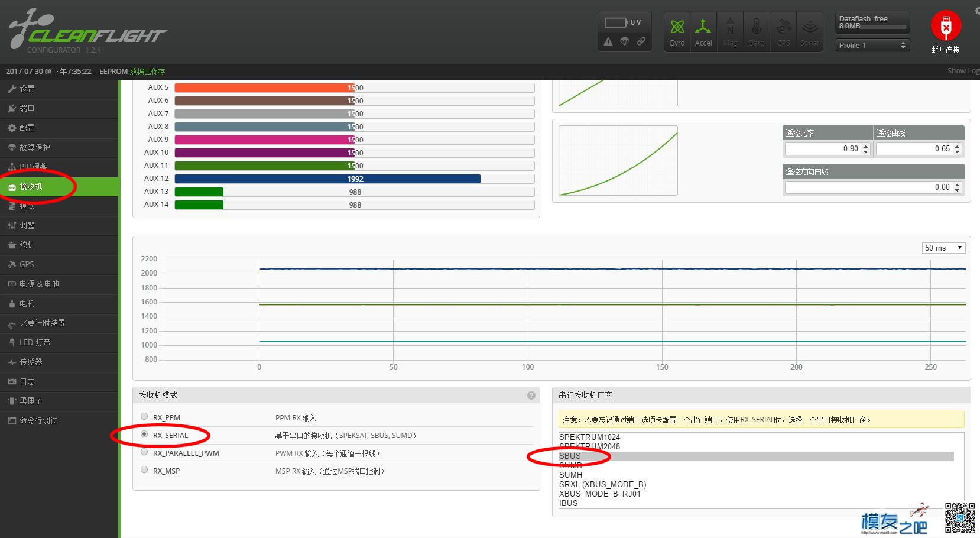Click the AUX 13 green channel bar

click(x=355, y=192)
